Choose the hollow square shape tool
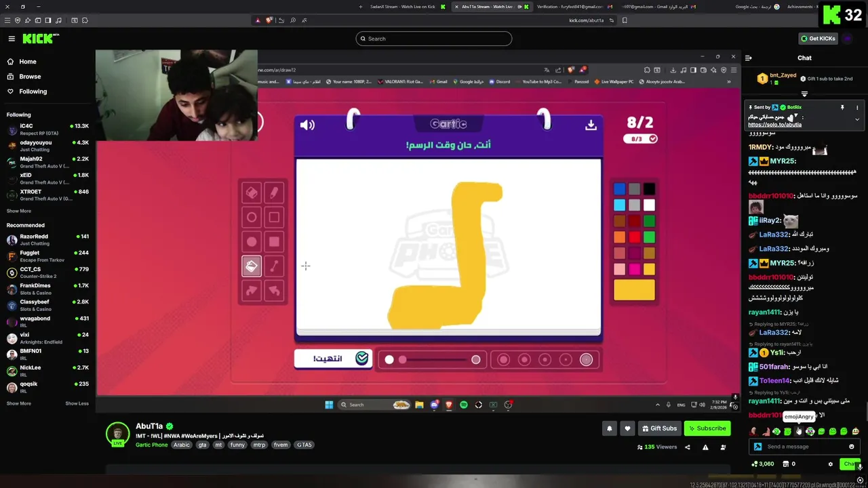 pyautogui.click(x=274, y=218)
